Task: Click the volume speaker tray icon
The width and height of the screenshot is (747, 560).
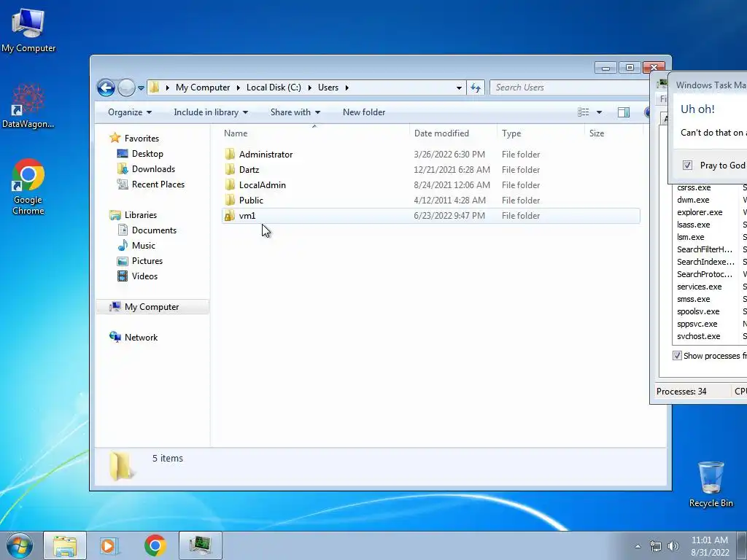Action: 673,546
